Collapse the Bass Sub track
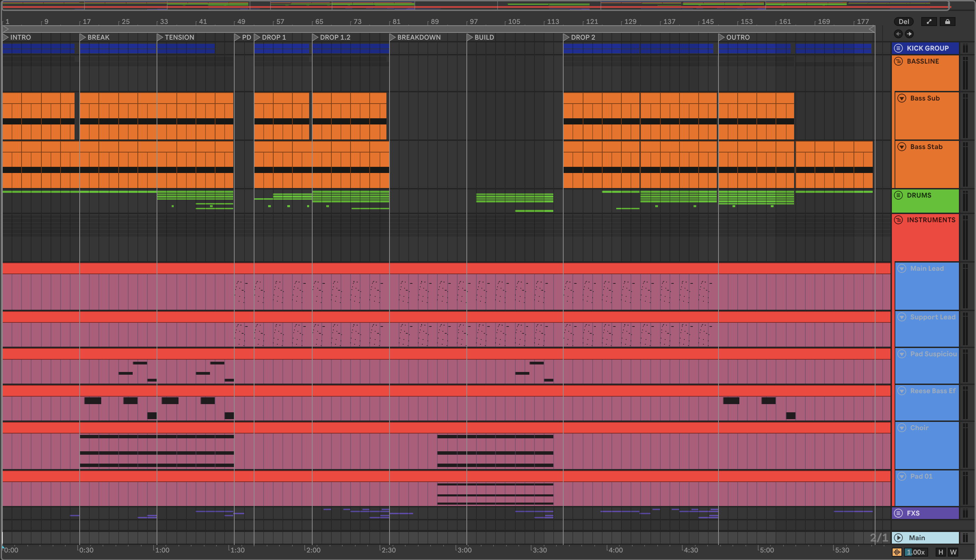This screenshot has width=976, height=560. point(902,98)
